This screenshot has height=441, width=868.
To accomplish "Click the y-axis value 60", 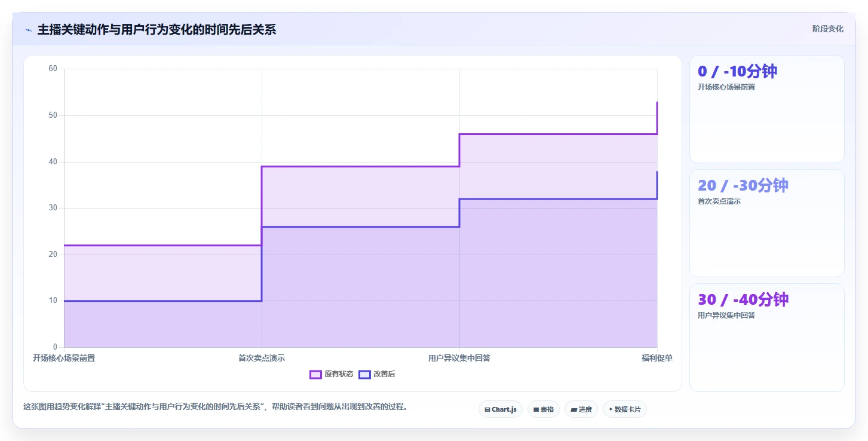I will click(53, 69).
